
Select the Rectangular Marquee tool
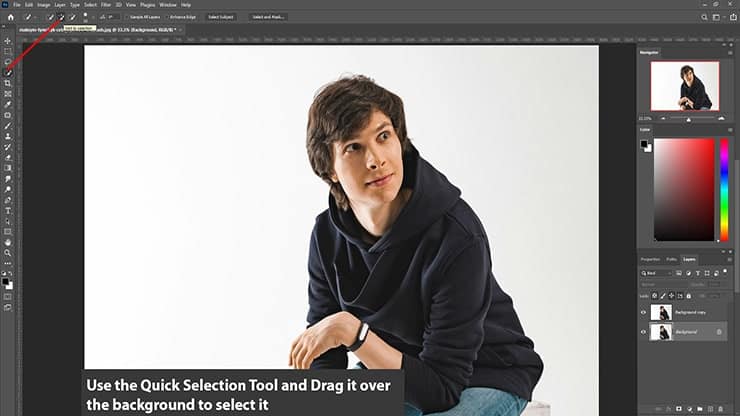[x=8, y=51]
